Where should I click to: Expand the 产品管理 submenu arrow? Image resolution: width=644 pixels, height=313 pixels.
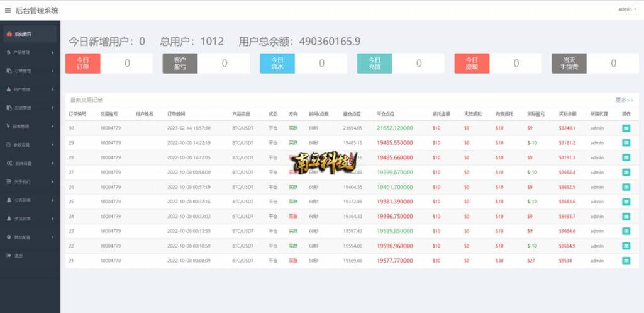point(53,53)
